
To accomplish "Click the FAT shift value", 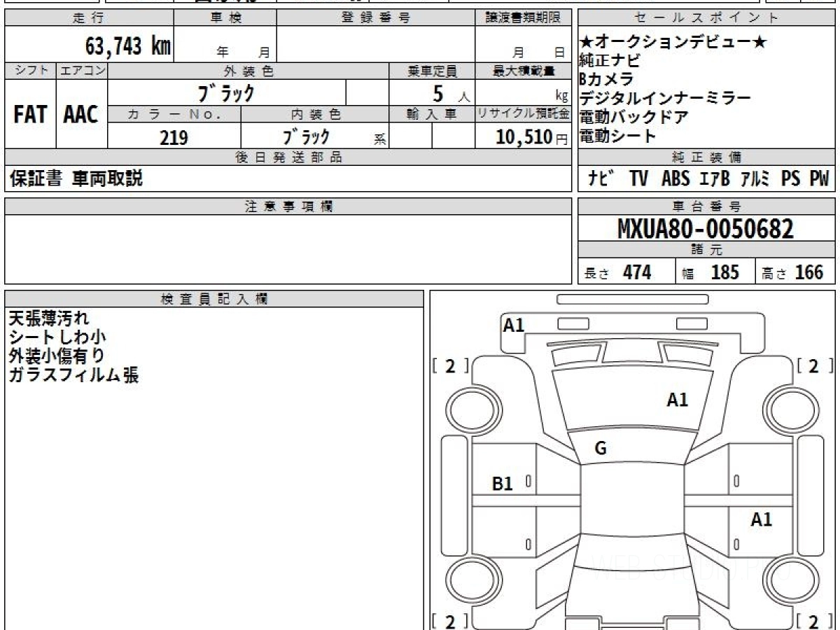I will pyautogui.click(x=30, y=115).
